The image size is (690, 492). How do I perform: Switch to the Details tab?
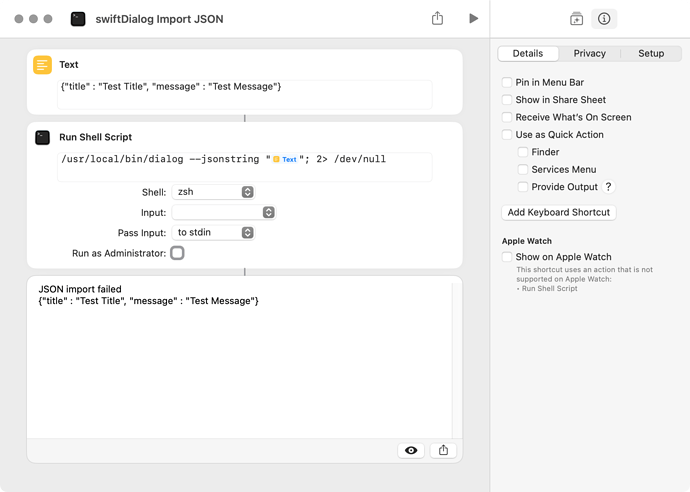[528, 53]
